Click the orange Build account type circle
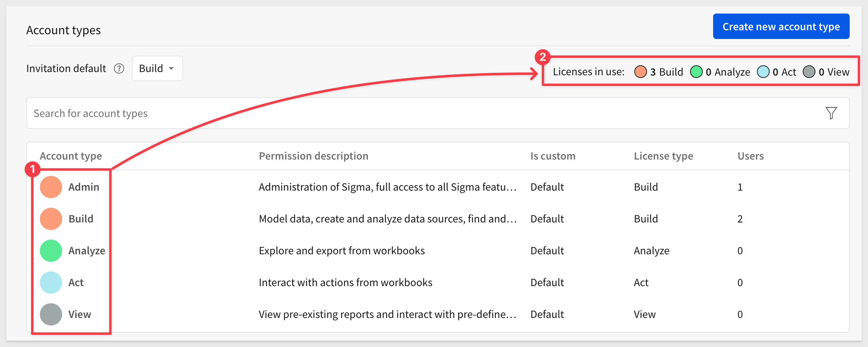Image resolution: width=868 pixels, height=347 pixels. [x=51, y=219]
